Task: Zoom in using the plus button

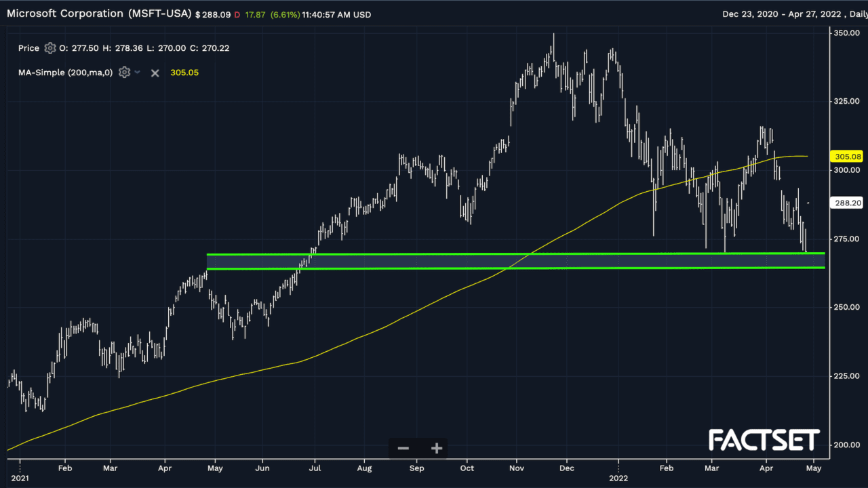Action: (x=436, y=448)
